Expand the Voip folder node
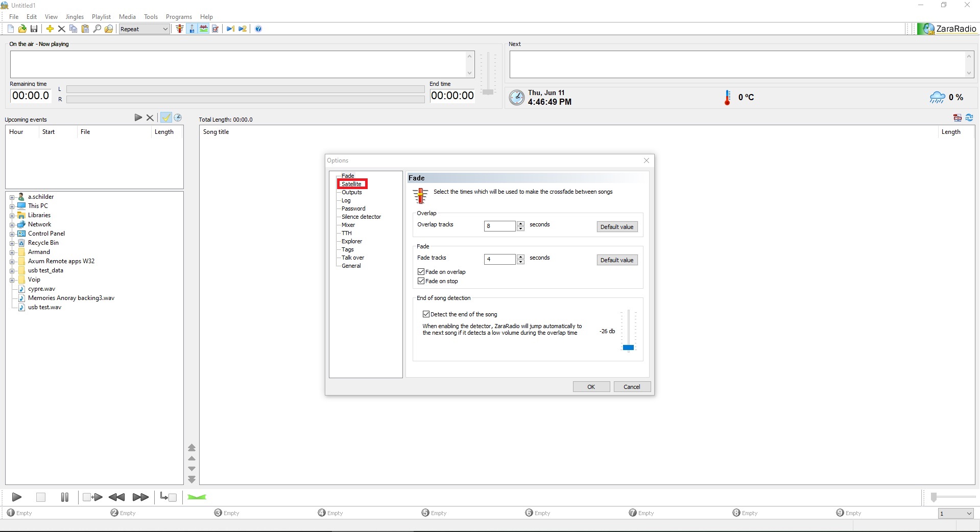Screen dimensions: 980x532 [x=12, y=280]
